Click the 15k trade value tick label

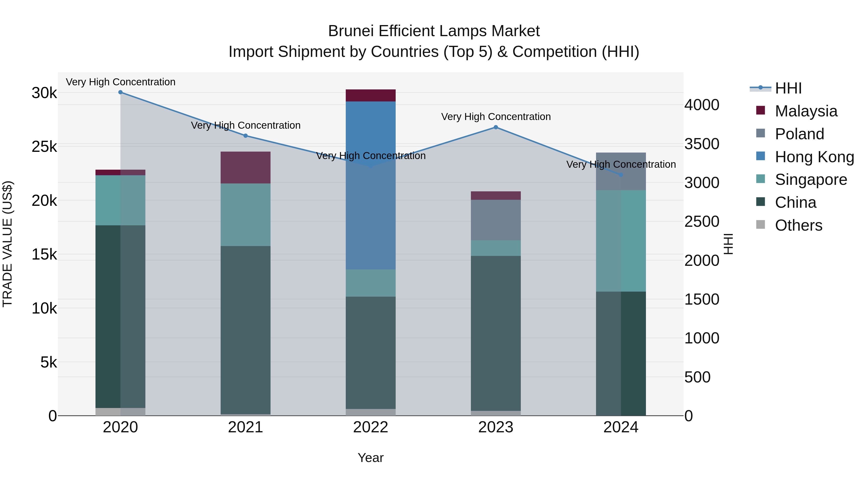point(44,255)
